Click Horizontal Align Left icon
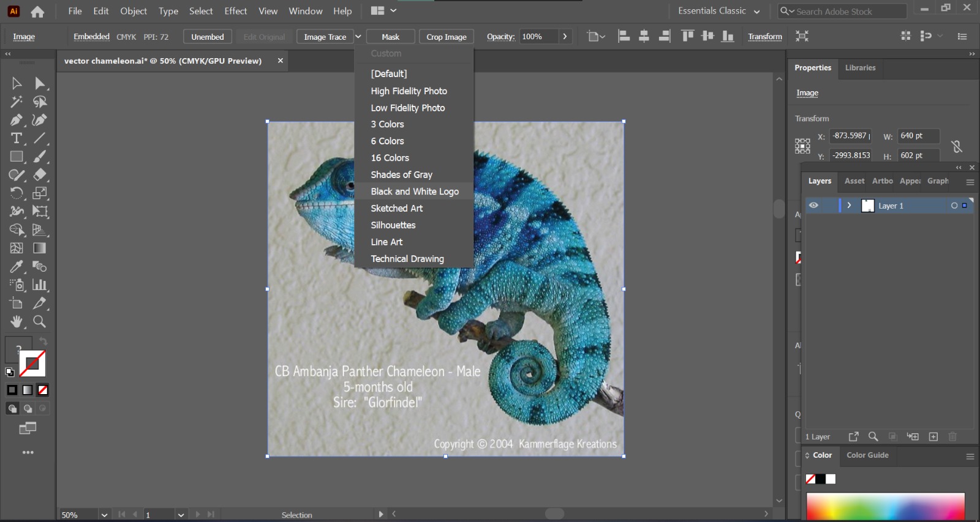The width and height of the screenshot is (980, 522). (624, 36)
